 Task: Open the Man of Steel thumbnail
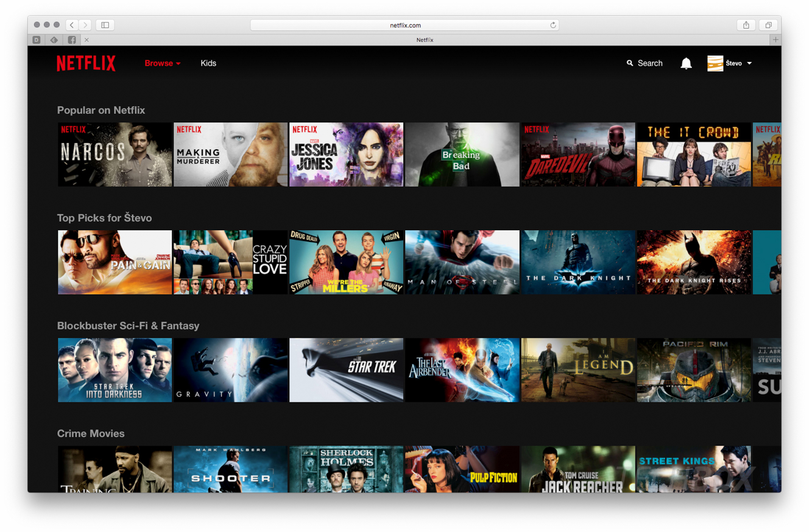pyautogui.click(x=462, y=262)
